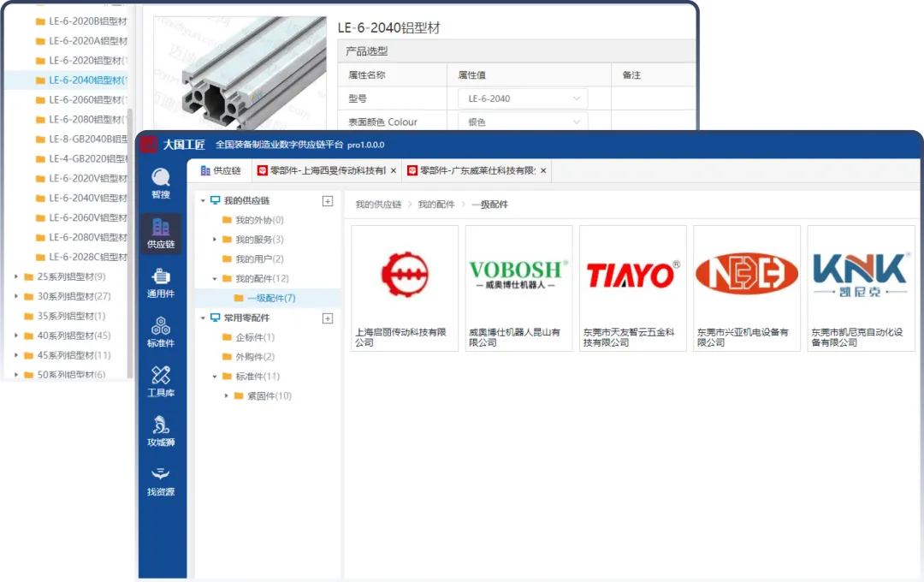
Task: Open the 表面颜色 Colour 银色 dropdown
Action: tap(523, 122)
